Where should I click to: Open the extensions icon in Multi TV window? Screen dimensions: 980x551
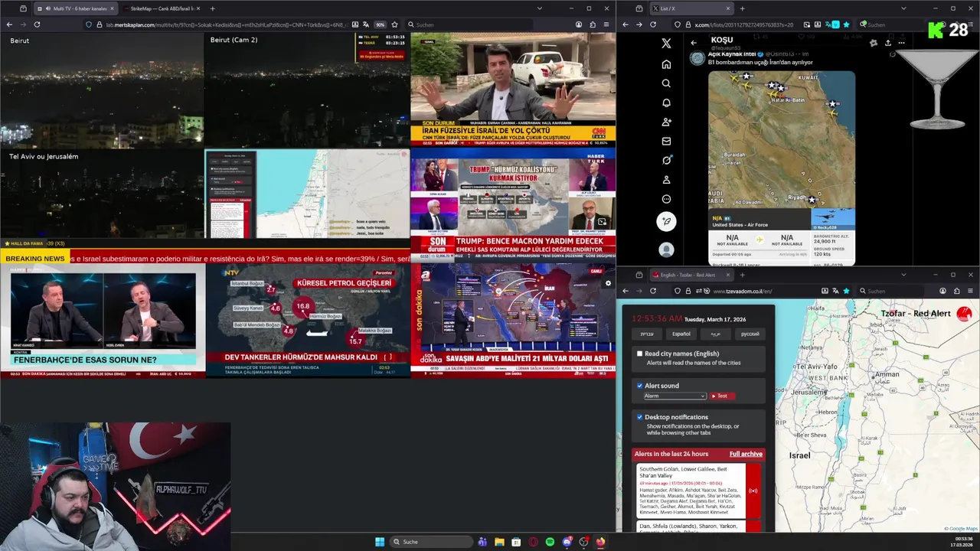(593, 24)
